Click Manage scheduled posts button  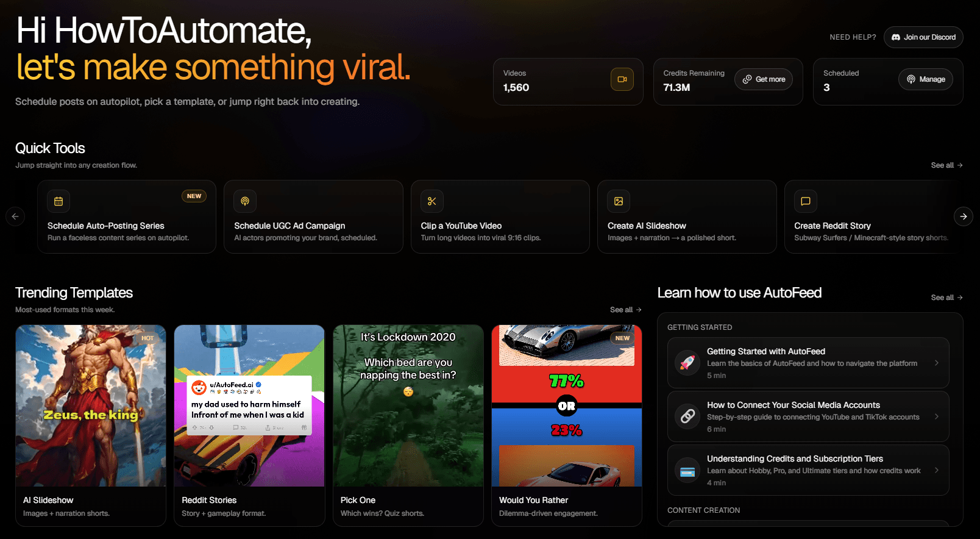tap(926, 79)
